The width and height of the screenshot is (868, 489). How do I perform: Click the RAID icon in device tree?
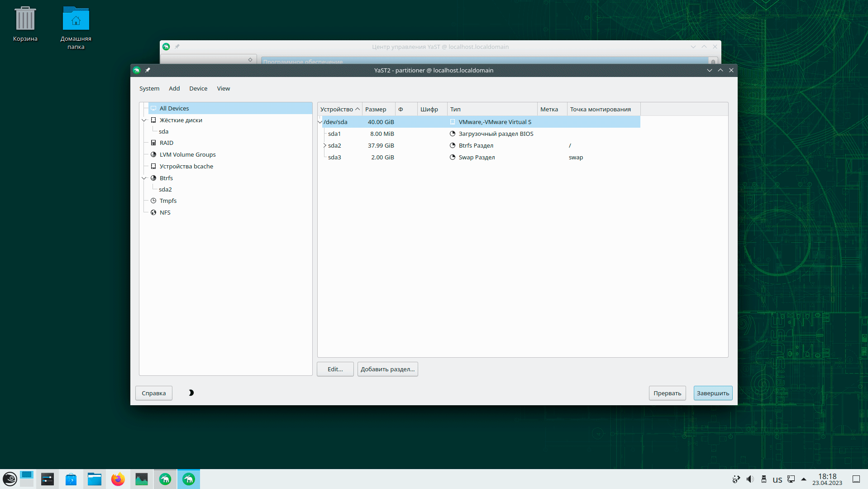point(153,143)
